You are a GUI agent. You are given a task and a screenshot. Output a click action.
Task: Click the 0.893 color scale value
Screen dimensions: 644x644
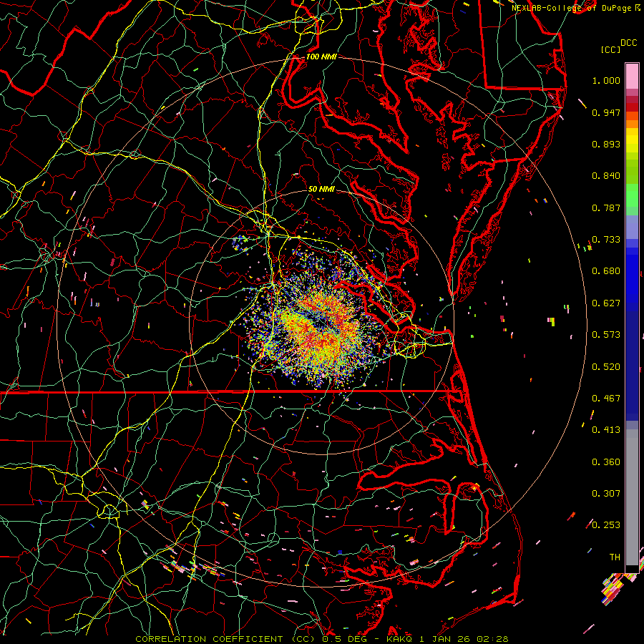coord(606,144)
